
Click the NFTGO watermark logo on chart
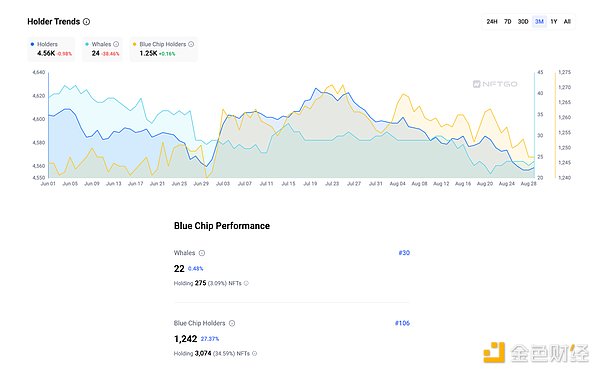[495, 84]
